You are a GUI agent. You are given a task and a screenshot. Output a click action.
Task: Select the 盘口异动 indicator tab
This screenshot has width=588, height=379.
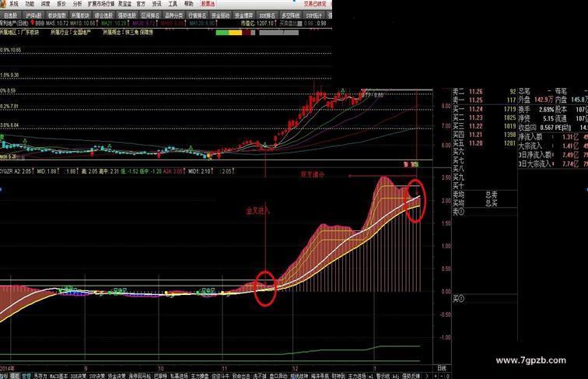[278, 376]
